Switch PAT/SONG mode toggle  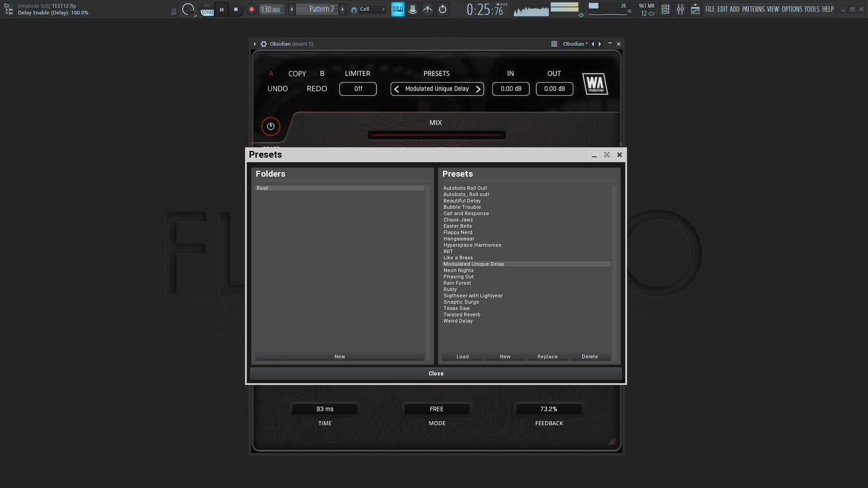207,9
